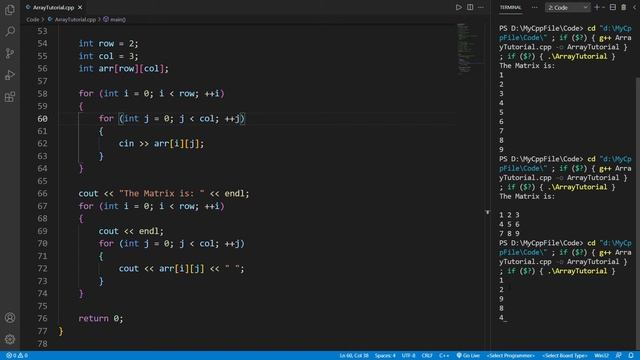
Task: Click terminal output row '4 5 6'
Action: pyautogui.click(x=509, y=224)
